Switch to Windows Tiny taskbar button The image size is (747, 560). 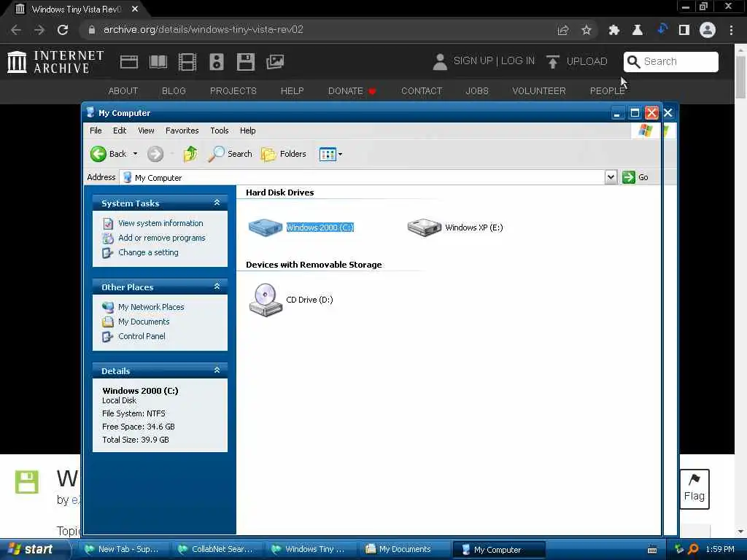point(309,550)
